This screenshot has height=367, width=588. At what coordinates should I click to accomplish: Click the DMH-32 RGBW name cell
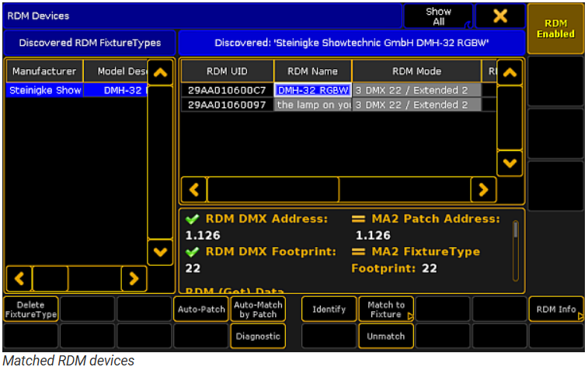coord(313,90)
